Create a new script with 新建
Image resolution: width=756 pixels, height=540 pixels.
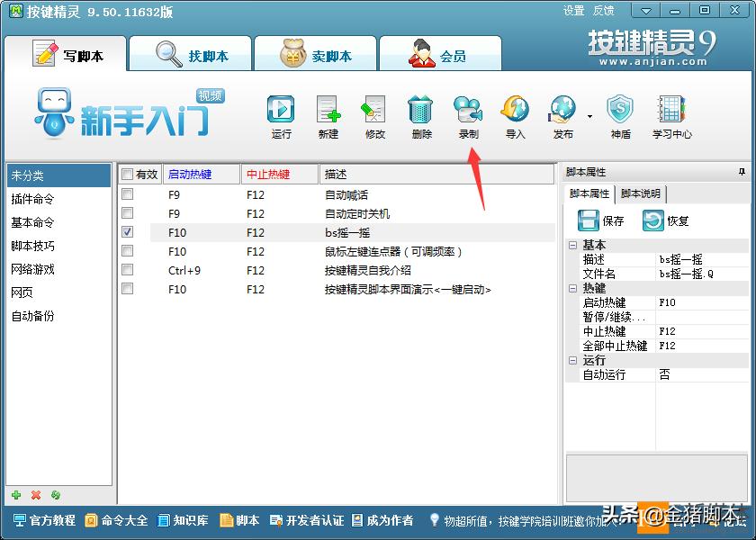328,112
